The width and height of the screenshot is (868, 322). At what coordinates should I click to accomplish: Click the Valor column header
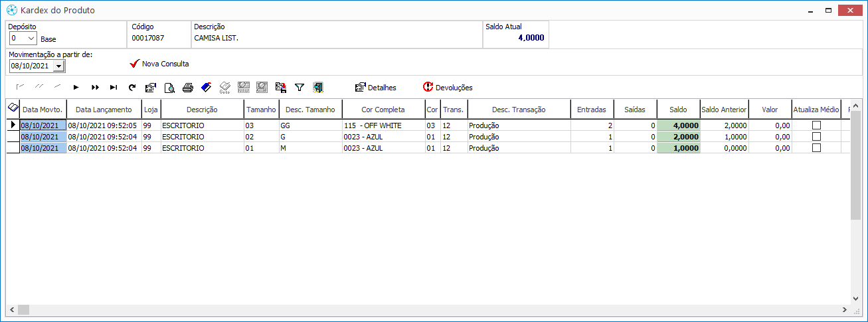[770, 110]
